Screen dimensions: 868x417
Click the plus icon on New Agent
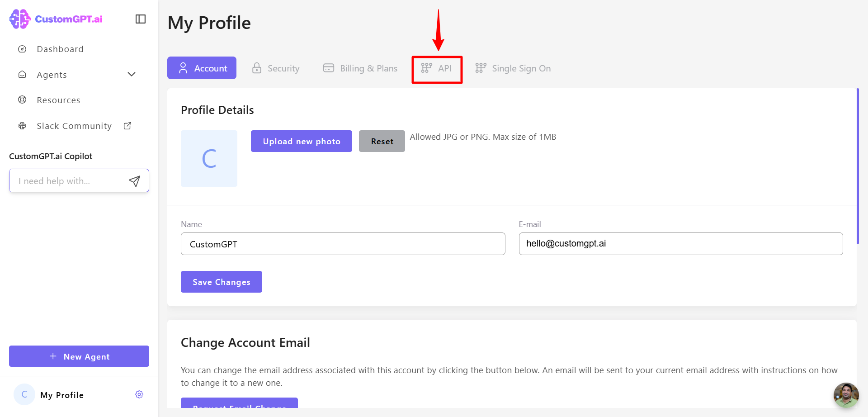(x=53, y=356)
